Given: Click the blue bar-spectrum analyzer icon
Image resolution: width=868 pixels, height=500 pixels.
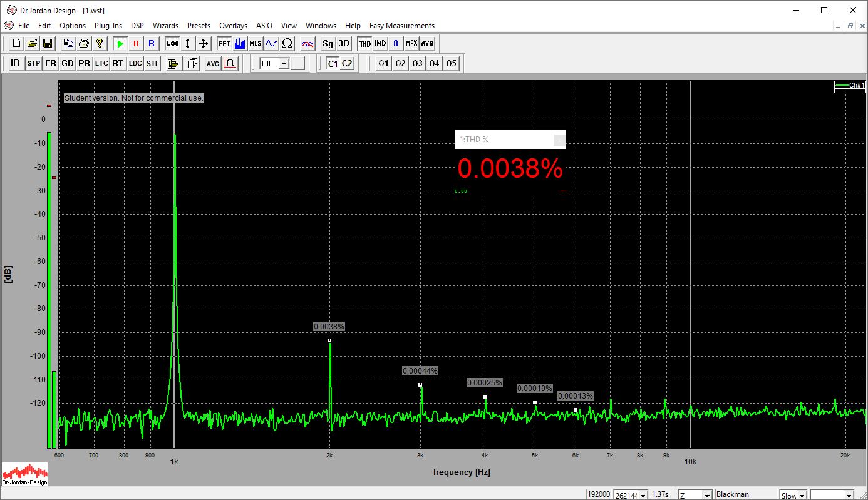Looking at the screenshot, I should click(240, 44).
